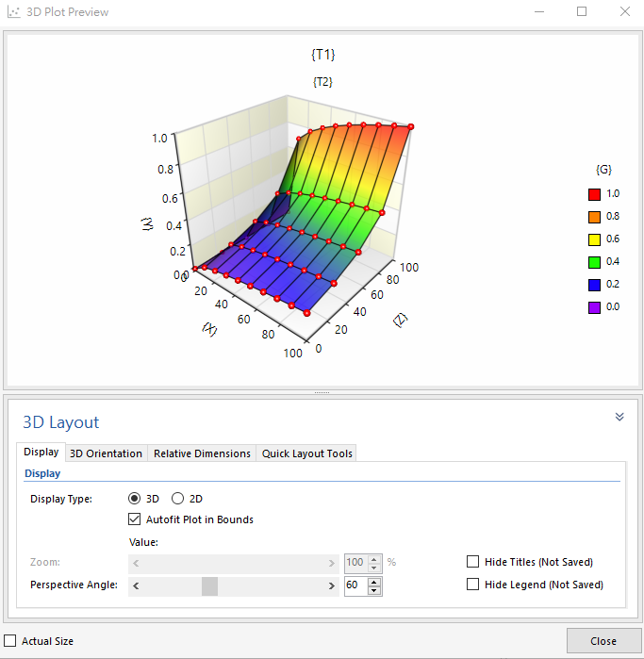The width and height of the screenshot is (644, 659).
Task: Click the panel splitter grip below plot
Action: point(322,392)
